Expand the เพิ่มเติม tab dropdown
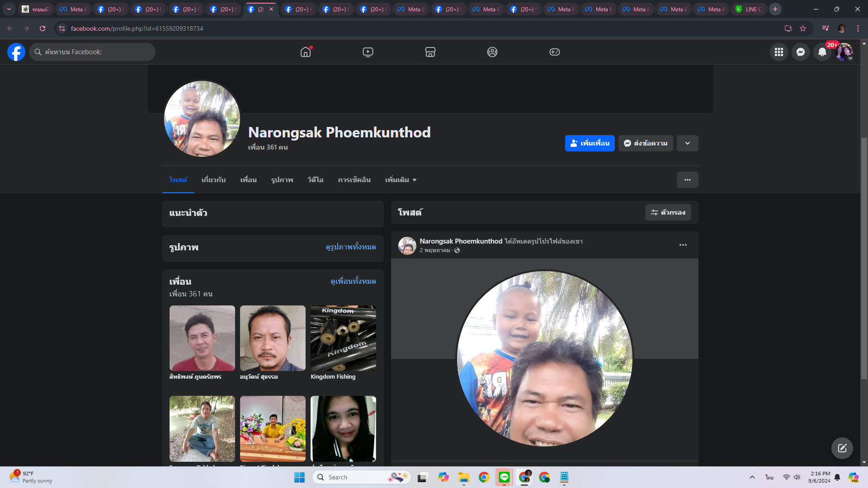 coord(401,180)
